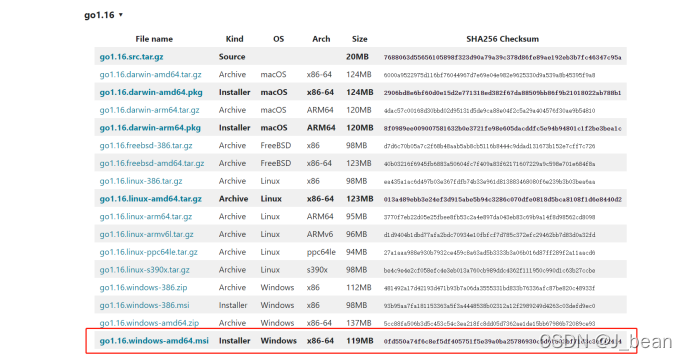687x360 pixels.
Task: Select ARM64 arch in darwin-arm64.pkg row
Action: tap(321, 128)
